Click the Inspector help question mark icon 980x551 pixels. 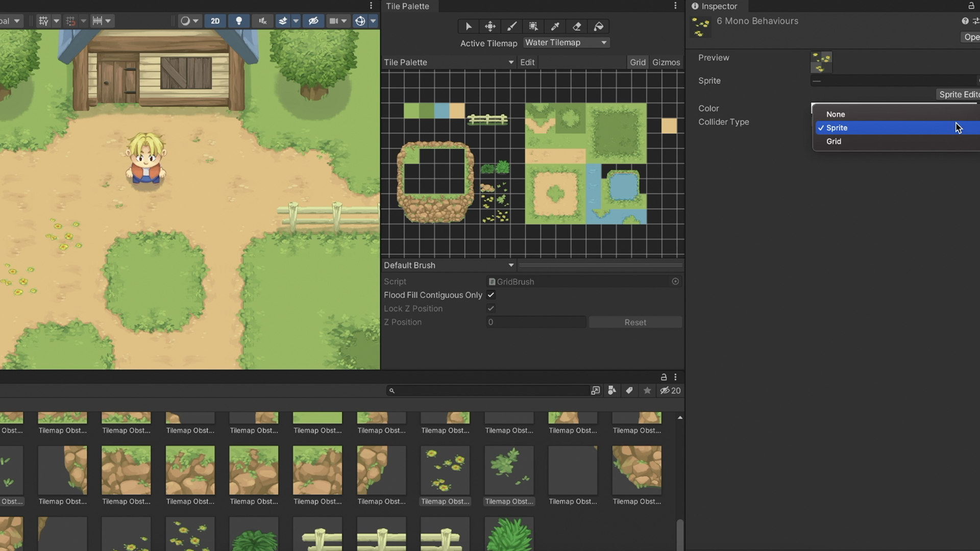click(965, 21)
